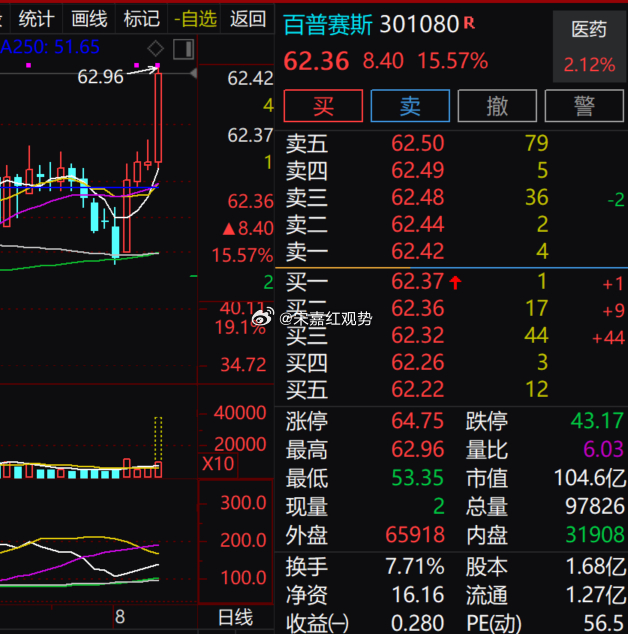Click the red 买 buy button
This screenshot has height=634, width=628.
click(323, 106)
